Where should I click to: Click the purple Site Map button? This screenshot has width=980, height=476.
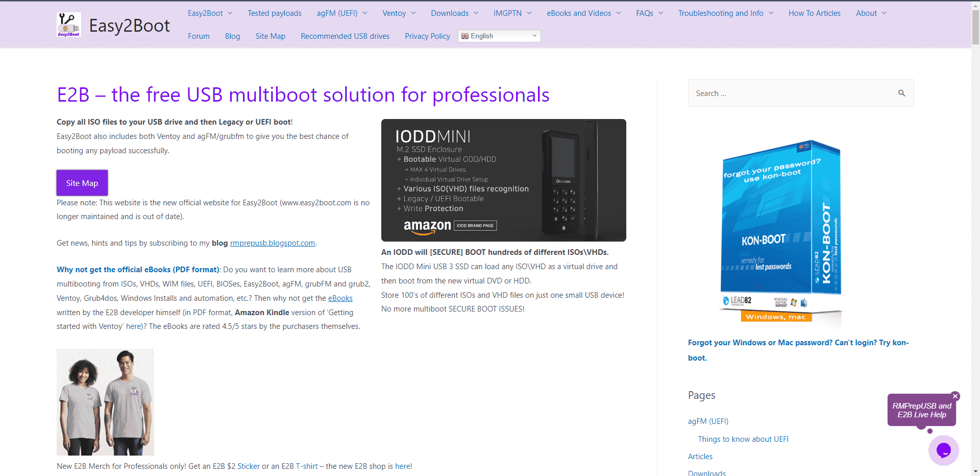(x=82, y=183)
